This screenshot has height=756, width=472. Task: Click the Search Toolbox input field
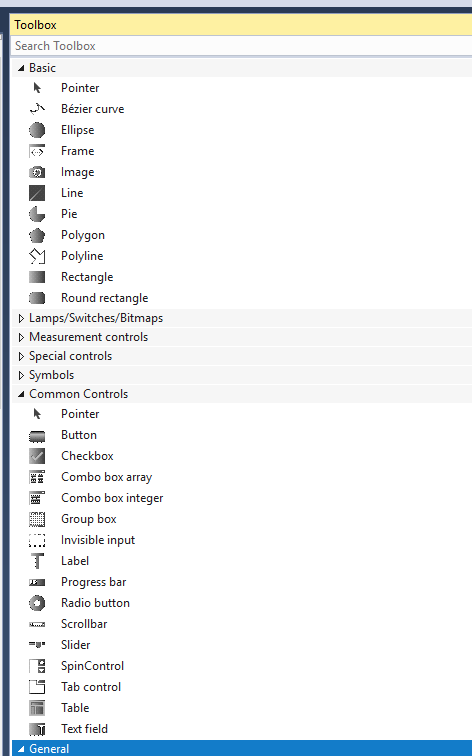click(x=241, y=46)
